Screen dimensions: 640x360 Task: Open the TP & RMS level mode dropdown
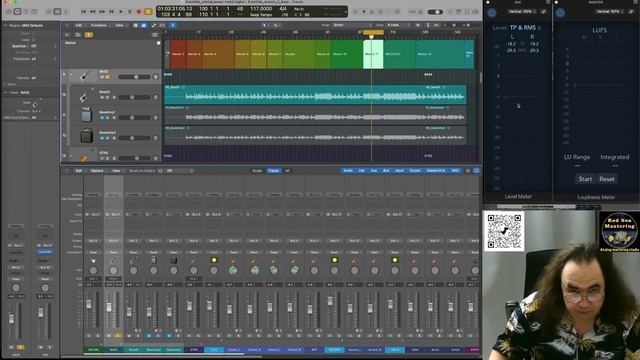click(525, 28)
